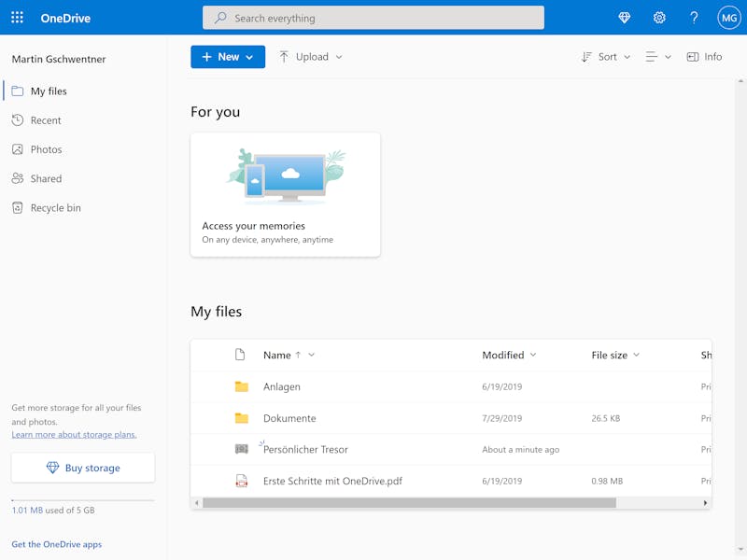Go to Recent in navigation
The image size is (747, 560).
click(x=46, y=120)
